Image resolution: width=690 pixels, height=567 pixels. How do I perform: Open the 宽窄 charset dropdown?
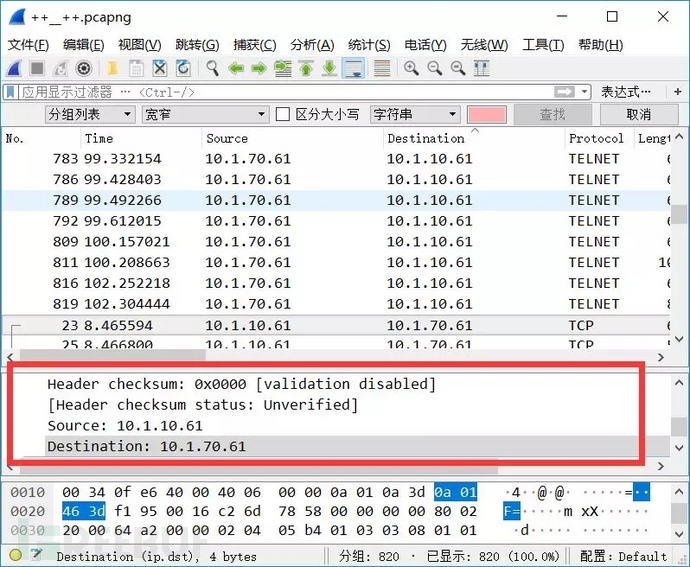(206, 114)
